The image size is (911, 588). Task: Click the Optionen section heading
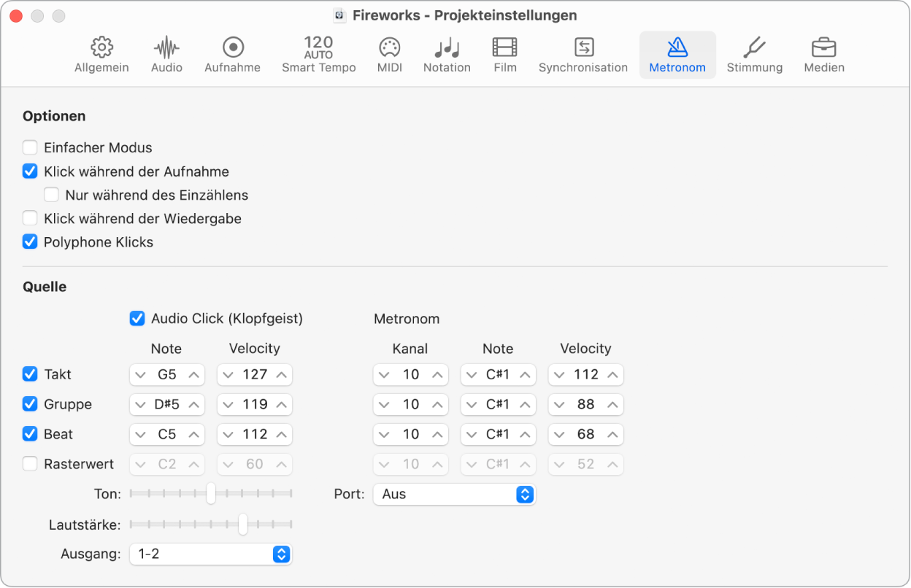[54, 116]
